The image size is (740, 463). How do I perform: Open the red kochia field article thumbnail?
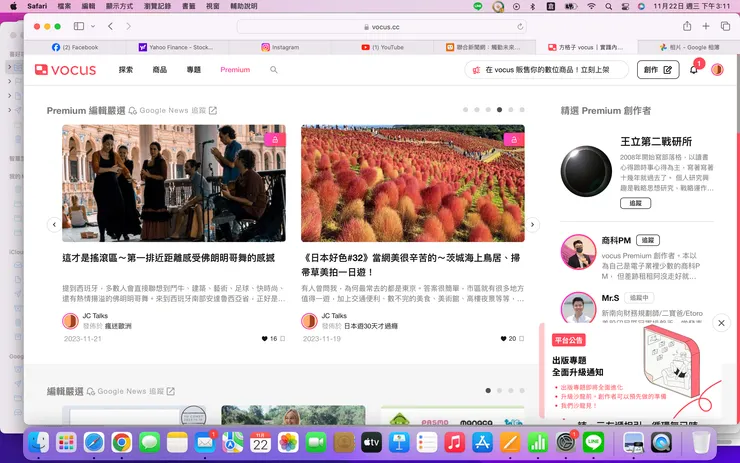coord(412,183)
